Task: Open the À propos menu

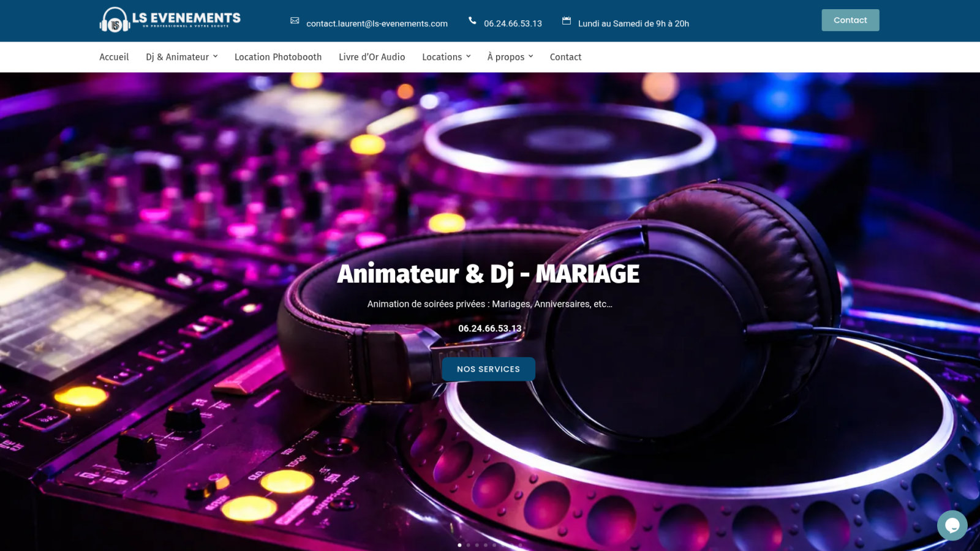Action: pos(506,57)
